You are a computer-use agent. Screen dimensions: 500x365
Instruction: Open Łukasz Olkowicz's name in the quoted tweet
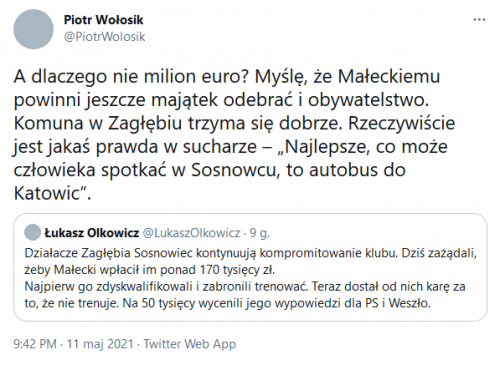coord(92,233)
